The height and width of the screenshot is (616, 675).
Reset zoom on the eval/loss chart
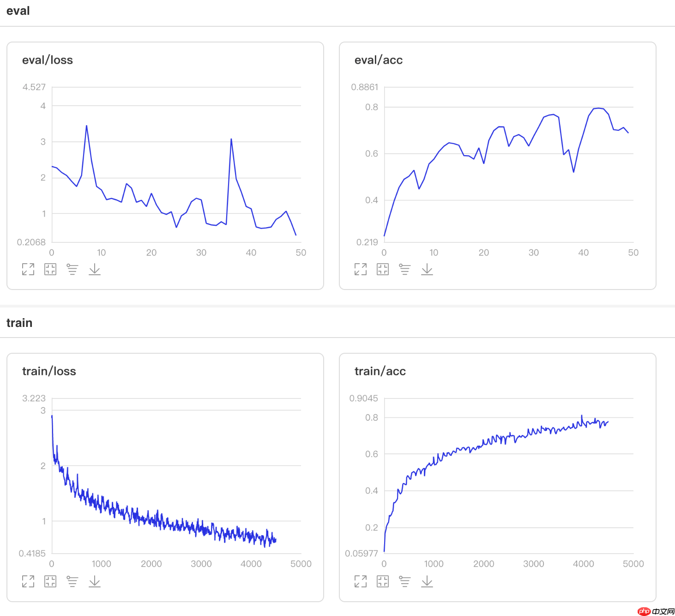(x=50, y=269)
